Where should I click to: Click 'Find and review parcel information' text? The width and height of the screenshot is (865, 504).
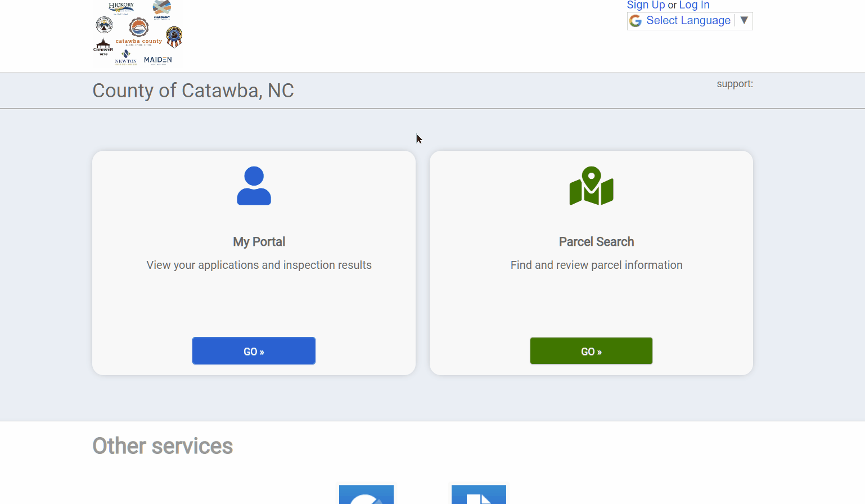(596, 265)
